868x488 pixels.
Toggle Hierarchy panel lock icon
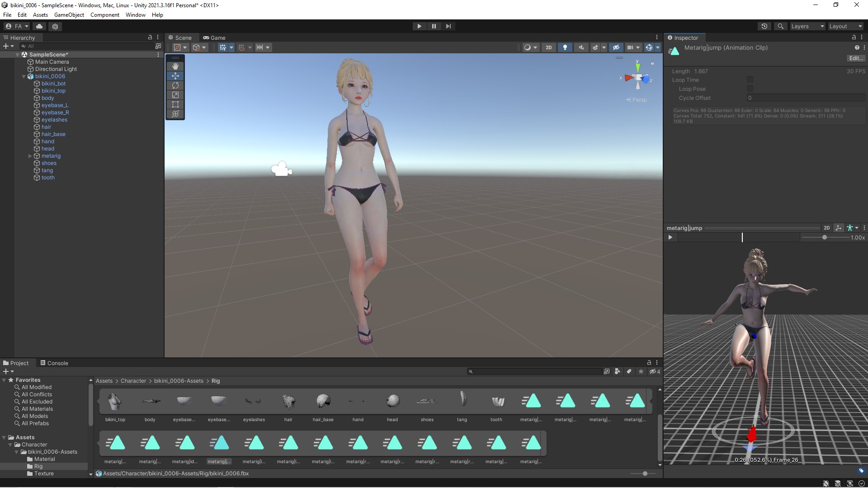(x=150, y=38)
